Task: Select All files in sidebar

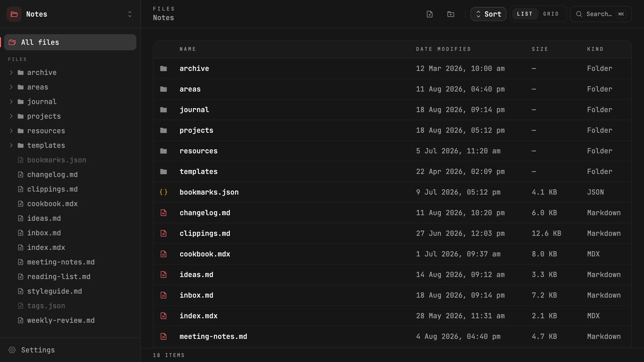Action: point(70,42)
